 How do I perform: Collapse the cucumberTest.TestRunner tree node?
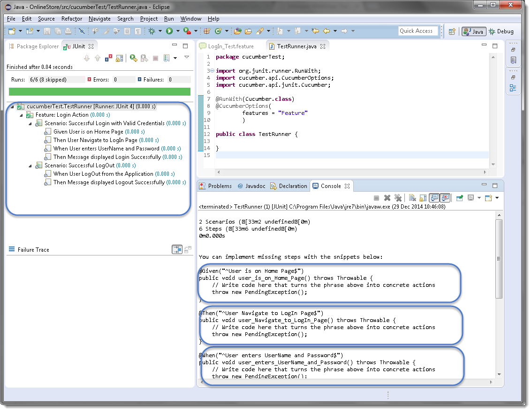13,106
